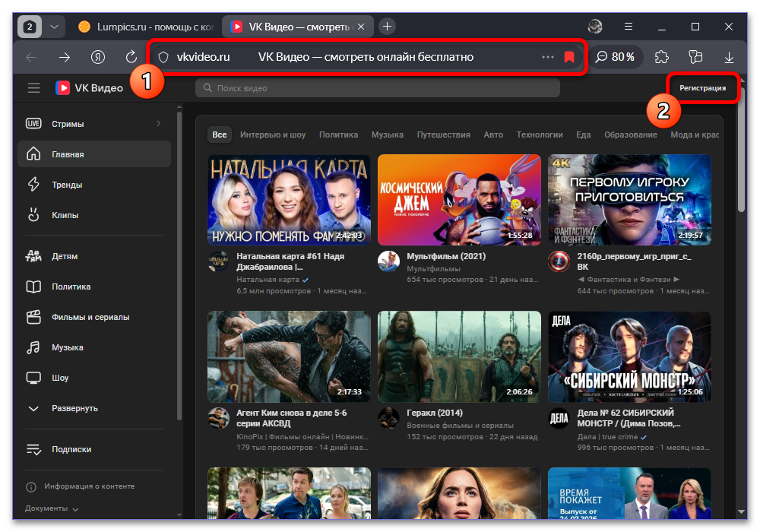
Task: Open the three-dots address bar menu
Action: (548, 57)
